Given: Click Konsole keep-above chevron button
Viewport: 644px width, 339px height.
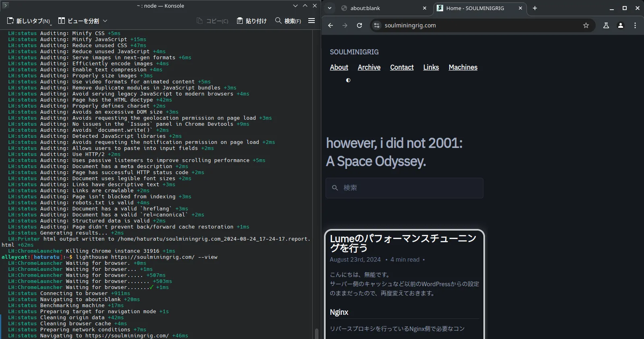Looking at the screenshot, I should tap(305, 6).
